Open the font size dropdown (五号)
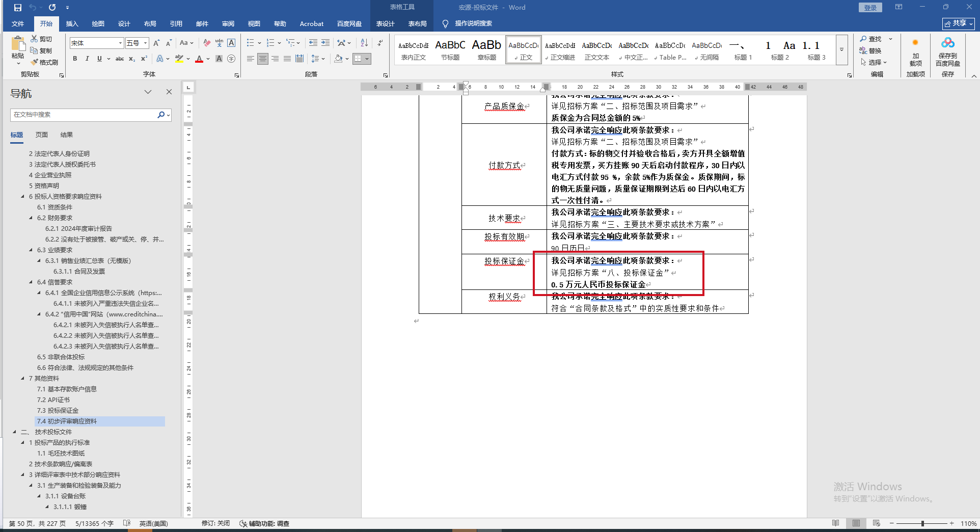This screenshot has height=532, width=980. pos(146,43)
